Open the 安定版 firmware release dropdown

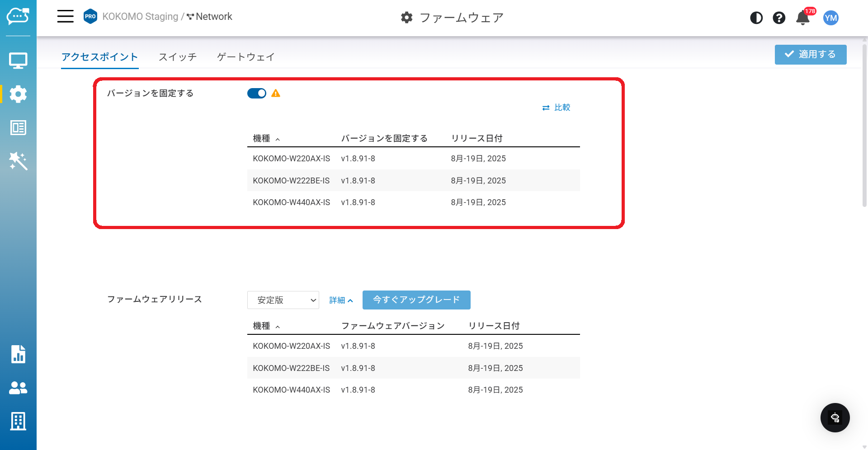click(283, 300)
